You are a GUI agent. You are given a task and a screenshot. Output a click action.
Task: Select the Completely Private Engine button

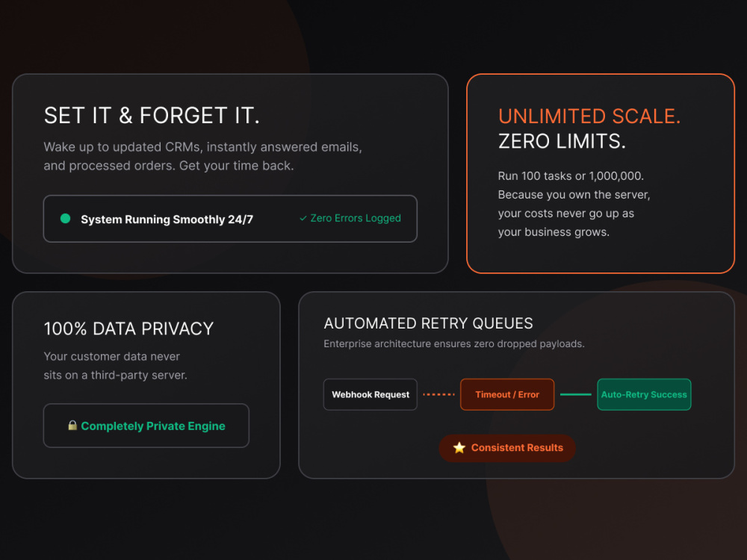tap(146, 426)
